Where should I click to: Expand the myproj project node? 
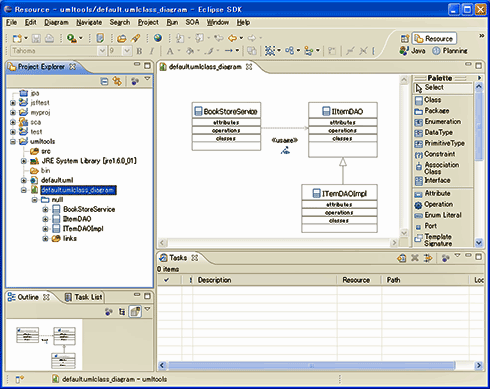click(13, 112)
